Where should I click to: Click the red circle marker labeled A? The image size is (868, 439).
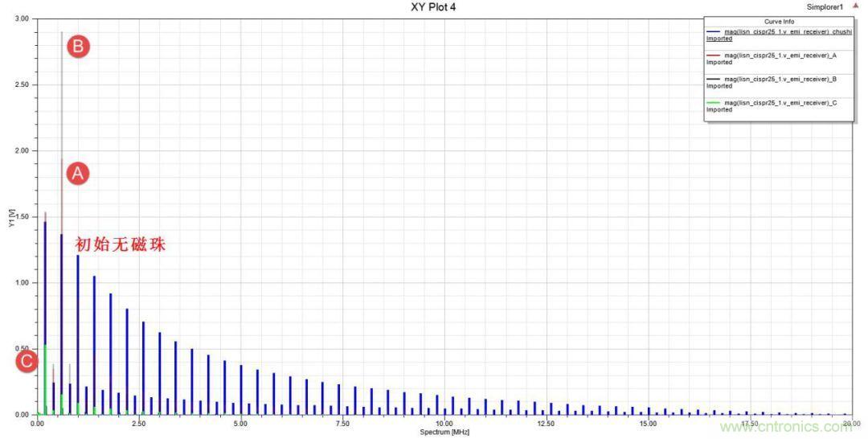(77, 173)
